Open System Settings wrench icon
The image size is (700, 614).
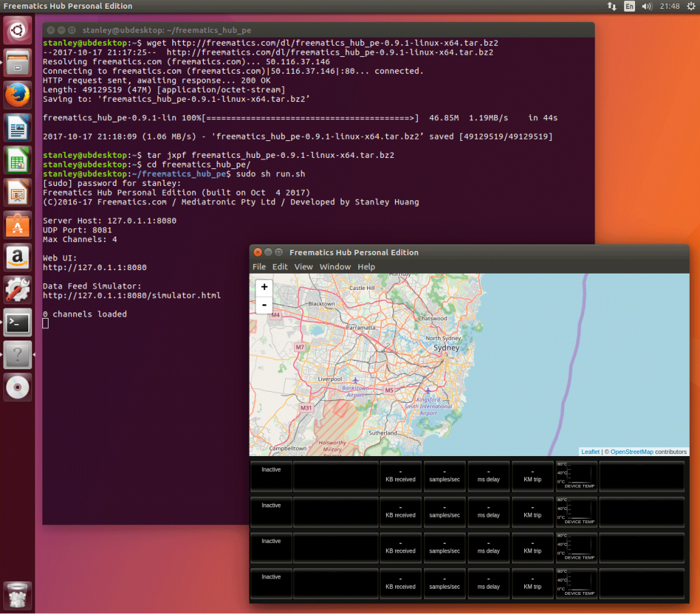pos(18,290)
